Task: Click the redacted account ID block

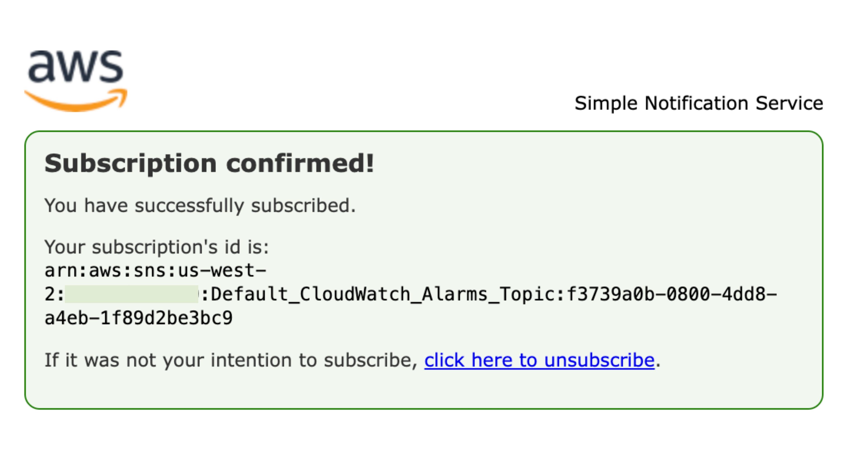Action: click(131, 294)
